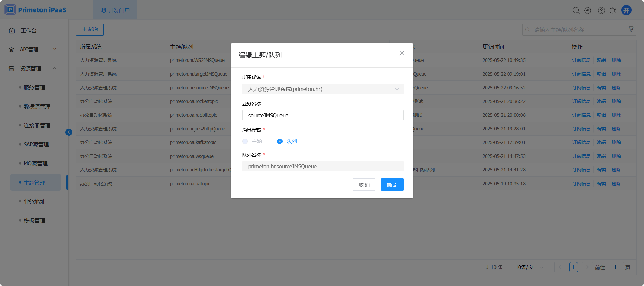644x286 pixels.
Task: Click the 取消 cancel button
Action: [x=364, y=185]
